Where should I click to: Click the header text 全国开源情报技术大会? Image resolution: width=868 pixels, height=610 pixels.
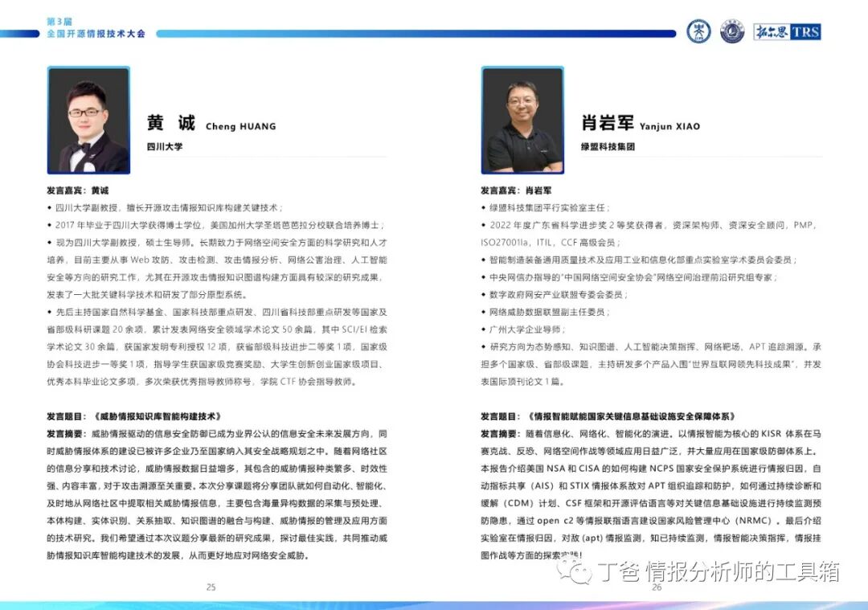96,34
